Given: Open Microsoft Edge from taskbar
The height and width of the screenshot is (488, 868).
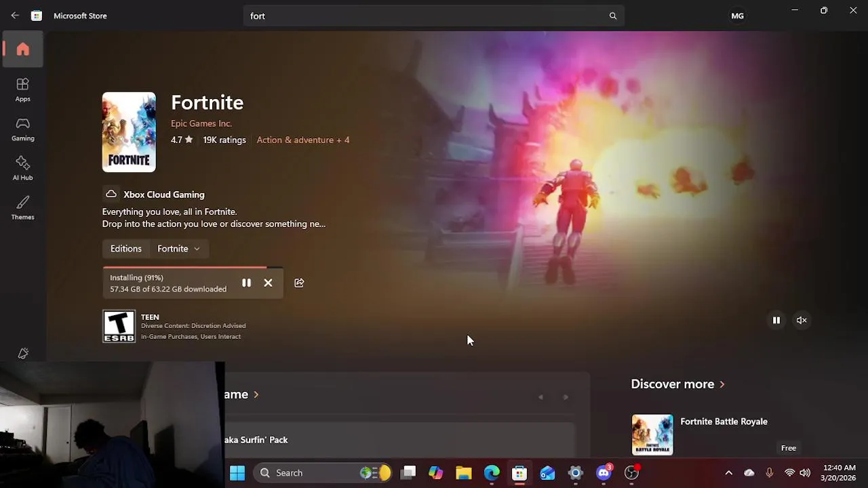Looking at the screenshot, I should point(492,472).
